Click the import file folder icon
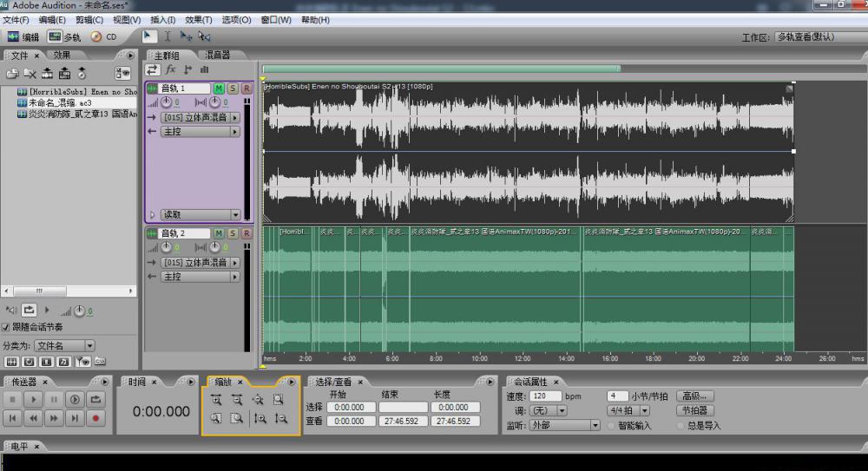This screenshot has width=868, height=471. pos(12,73)
